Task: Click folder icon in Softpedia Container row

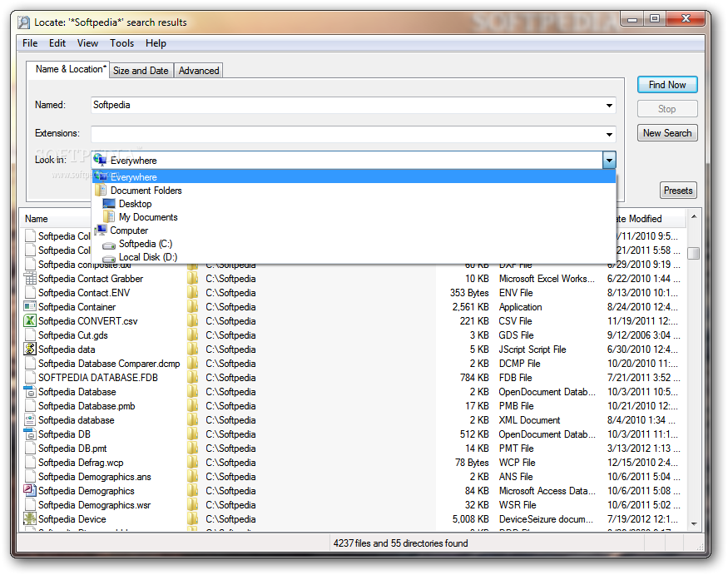Action: click(193, 307)
